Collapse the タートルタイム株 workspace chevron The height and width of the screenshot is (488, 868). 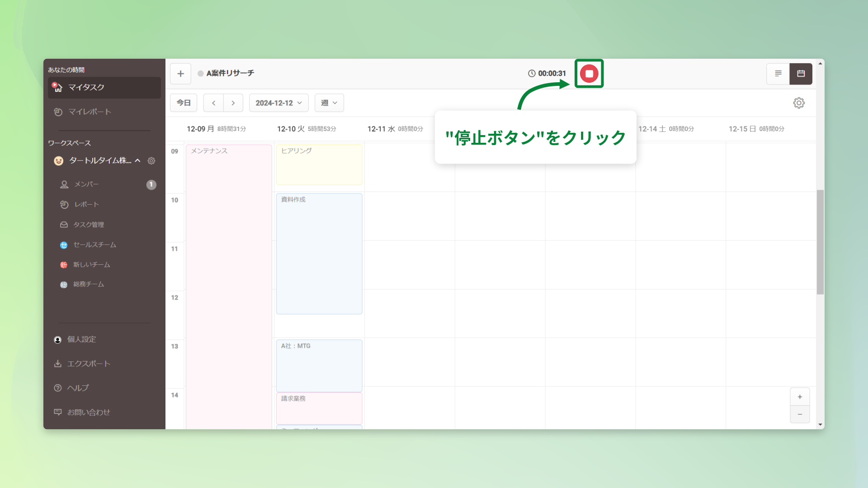pos(138,160)
